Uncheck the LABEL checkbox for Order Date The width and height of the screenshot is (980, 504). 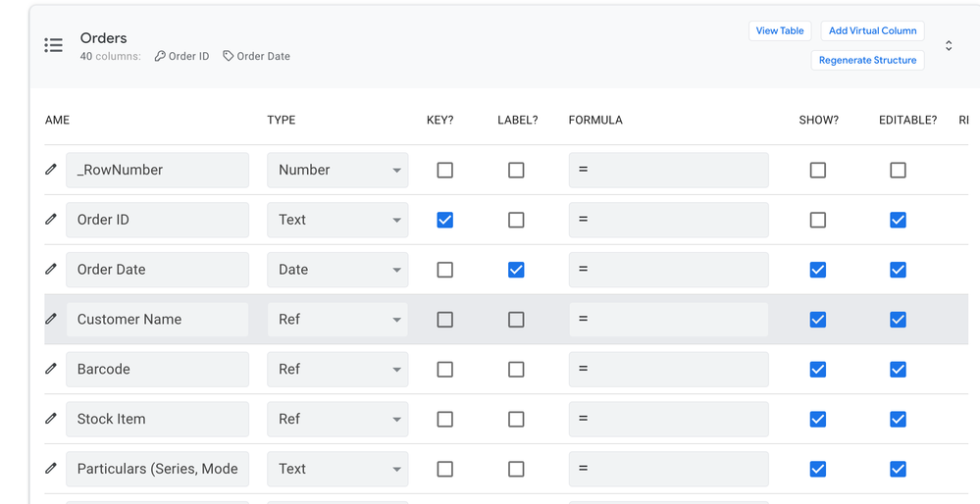(x=516, y=270)
